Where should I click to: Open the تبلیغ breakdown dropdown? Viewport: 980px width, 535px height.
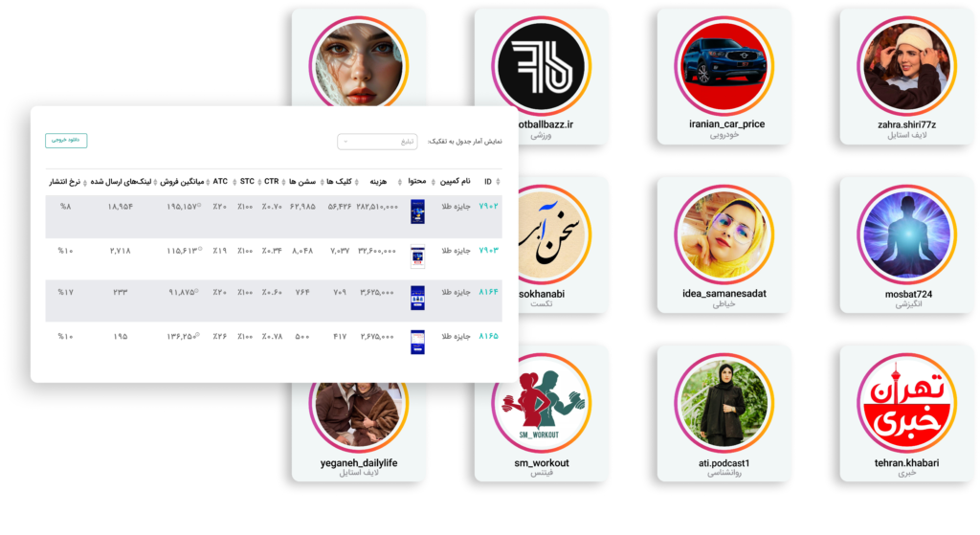377,142
